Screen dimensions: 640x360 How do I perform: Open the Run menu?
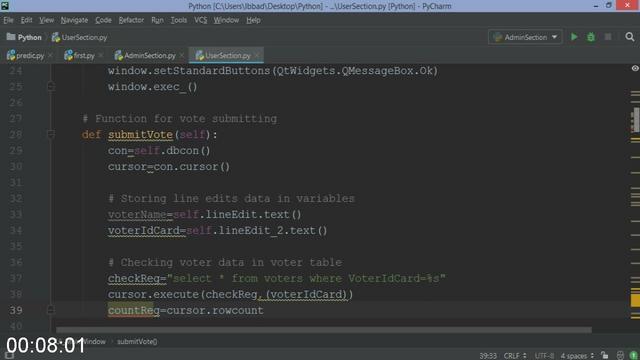click(157, 20)
